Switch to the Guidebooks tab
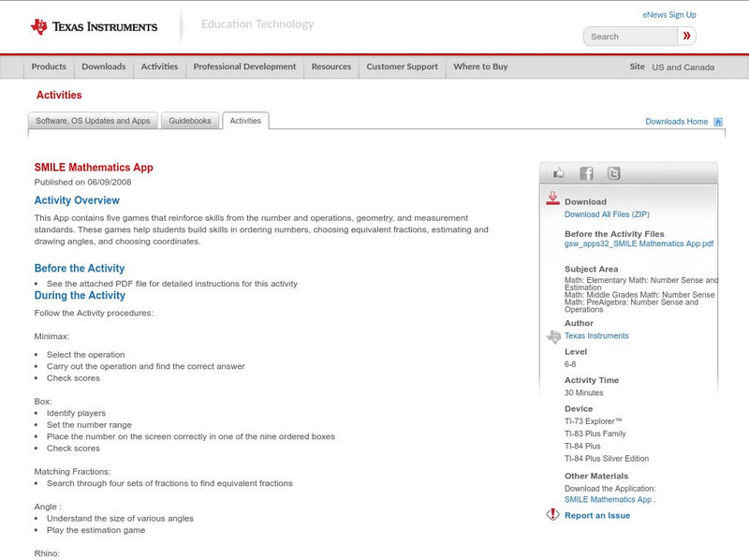 click(192, 121)
